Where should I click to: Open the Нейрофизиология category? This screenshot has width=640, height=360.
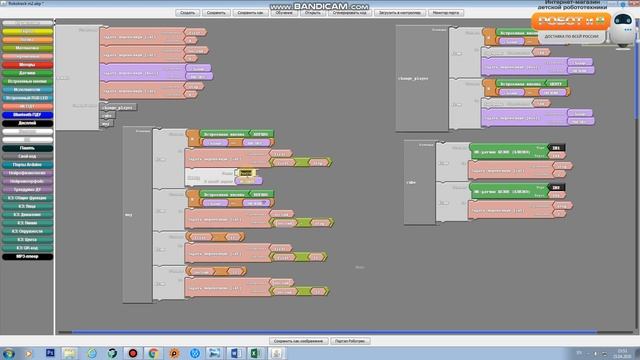point(27,173)
